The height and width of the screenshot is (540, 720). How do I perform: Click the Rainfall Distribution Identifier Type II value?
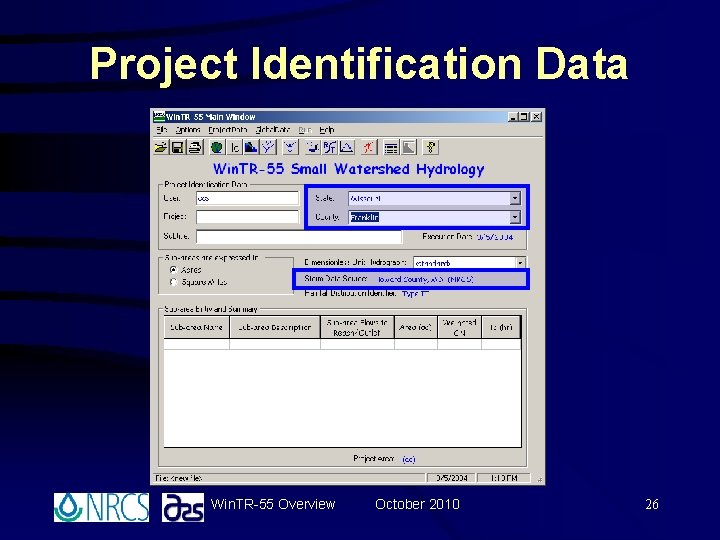pyautogui.click(x=415, y=293)
